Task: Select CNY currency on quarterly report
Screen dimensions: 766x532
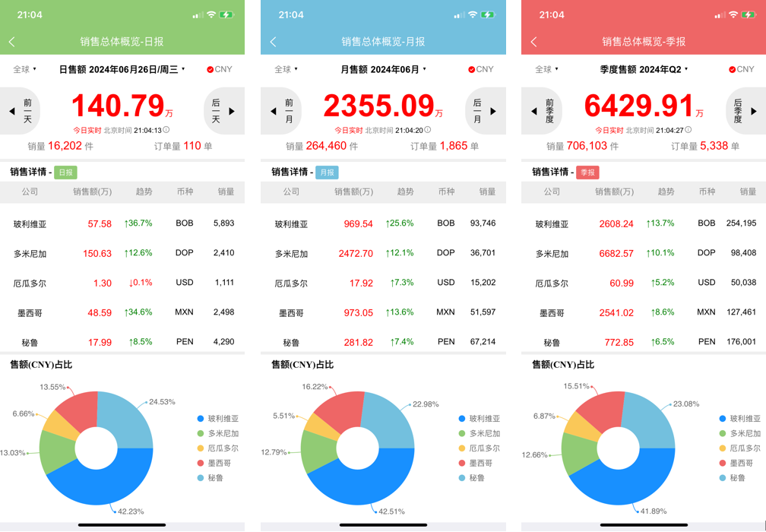Action: click(x=742, y=69)
